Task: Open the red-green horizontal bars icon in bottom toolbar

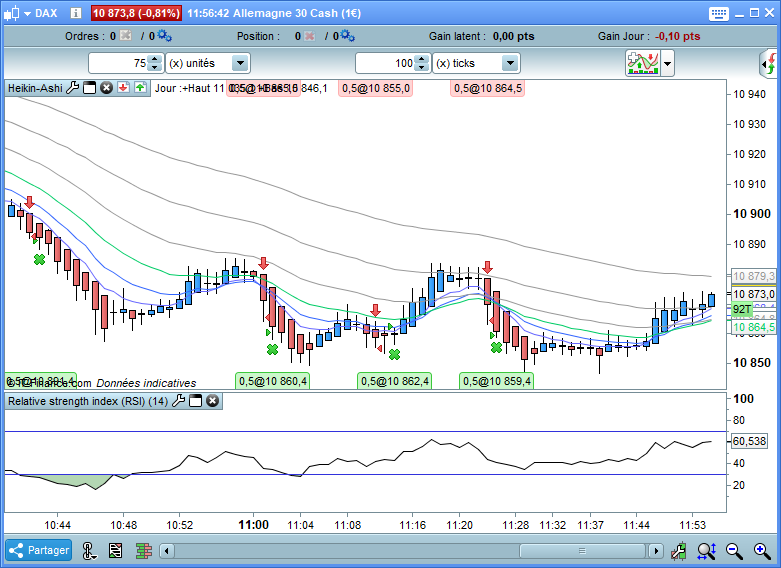Action: tap(144, 551)
